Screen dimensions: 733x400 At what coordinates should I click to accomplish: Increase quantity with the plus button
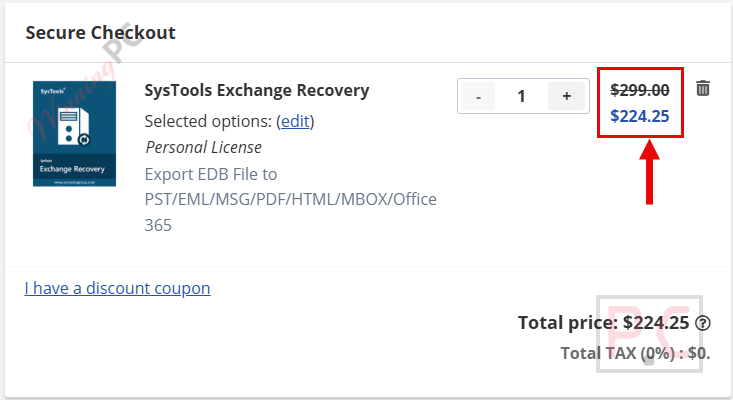point(567,96)
